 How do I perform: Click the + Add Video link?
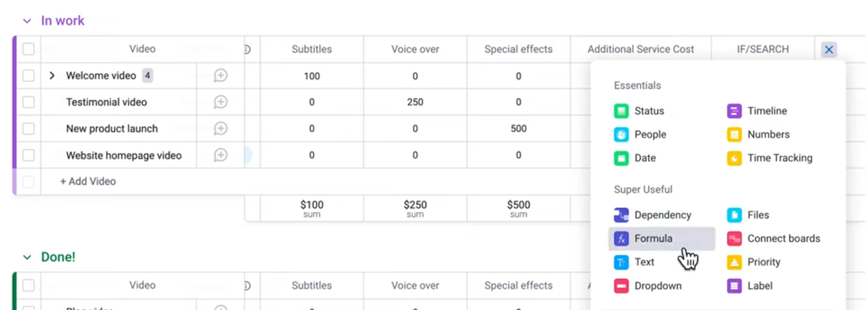pos(88,182)
